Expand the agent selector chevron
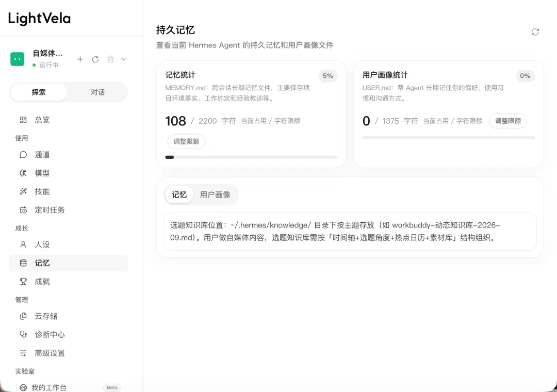The image size is (557, 392). (x=124, y=59)
